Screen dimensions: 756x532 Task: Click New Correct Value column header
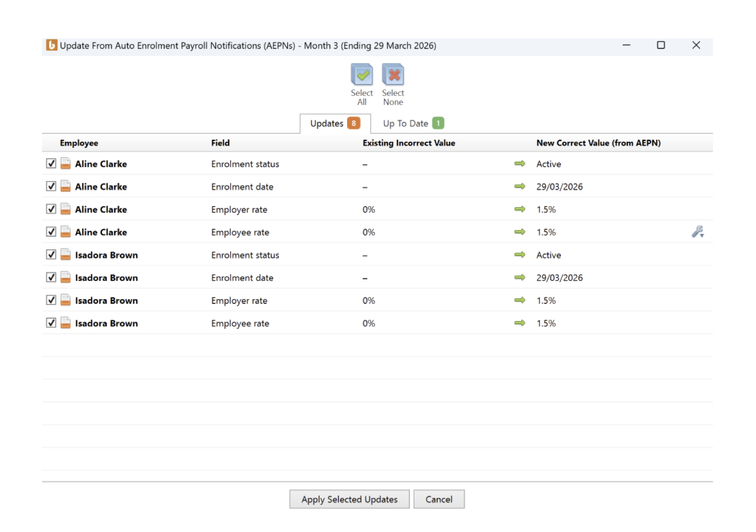[598, 143]
